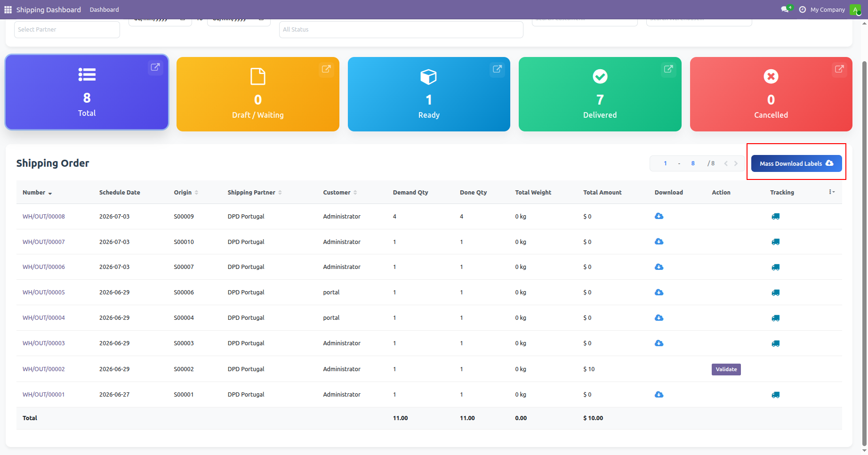The height and width of the screenshot is (455, 868).
Task: Open the Select Partner dropdown
Action: point(67,30)
